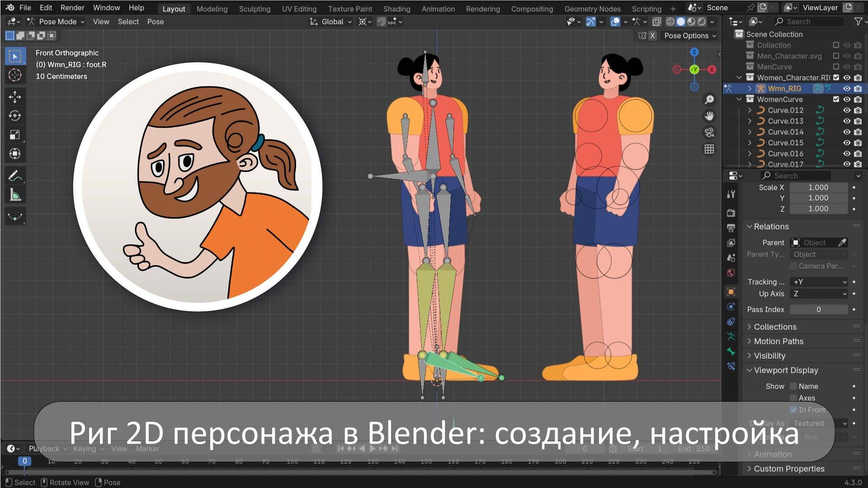Switch to the Animation workspace tab

pyautogui.click(x=438, y=9)
